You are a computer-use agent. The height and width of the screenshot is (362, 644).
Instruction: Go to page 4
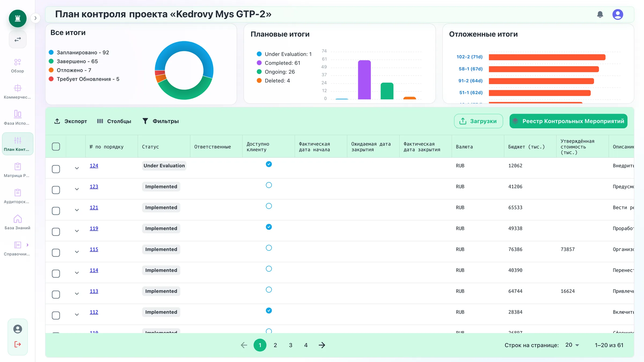[x=306, y=345]
